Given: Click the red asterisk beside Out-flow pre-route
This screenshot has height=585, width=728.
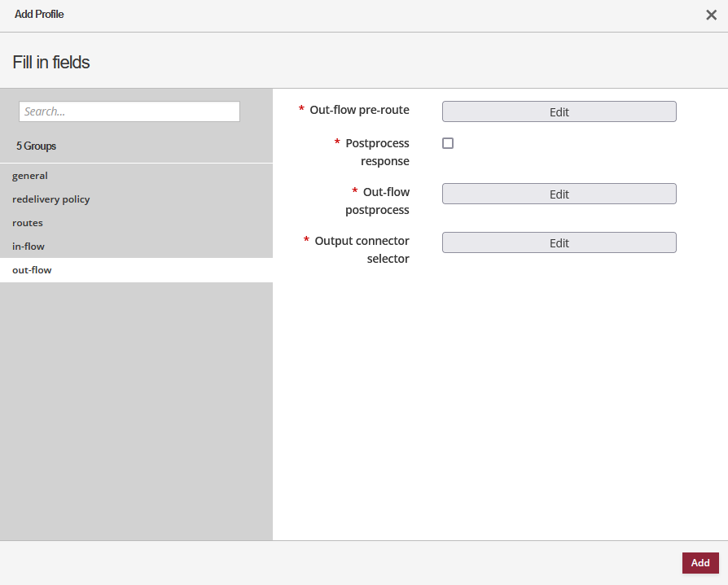Looking at the screenshot, I should pyautogui.click(x=301, y=110).
